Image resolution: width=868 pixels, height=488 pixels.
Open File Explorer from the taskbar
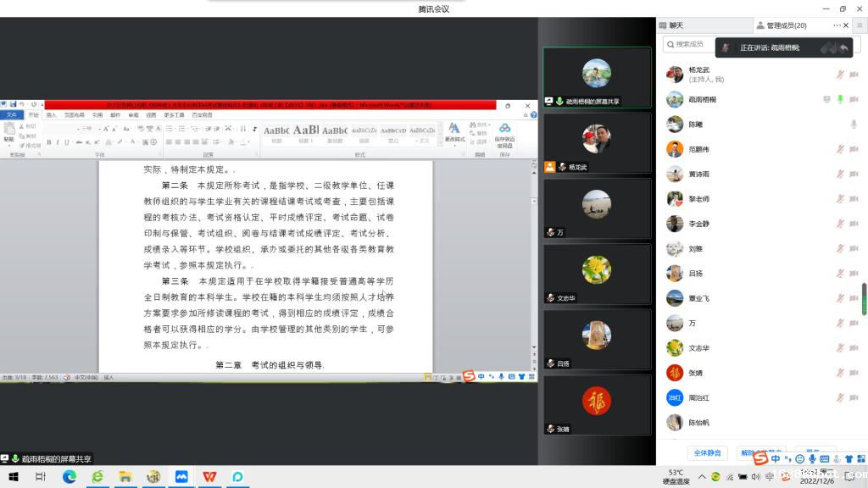(x=125, y=477)
